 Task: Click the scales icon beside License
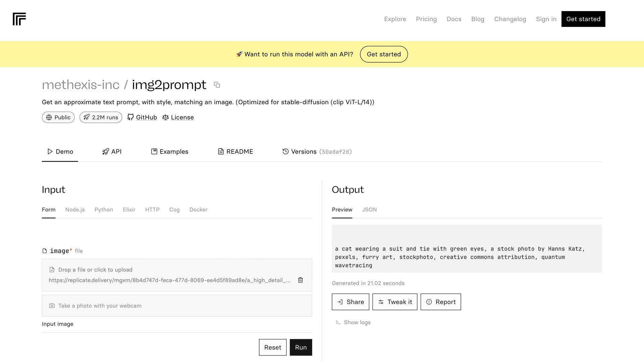click(165, 117)
